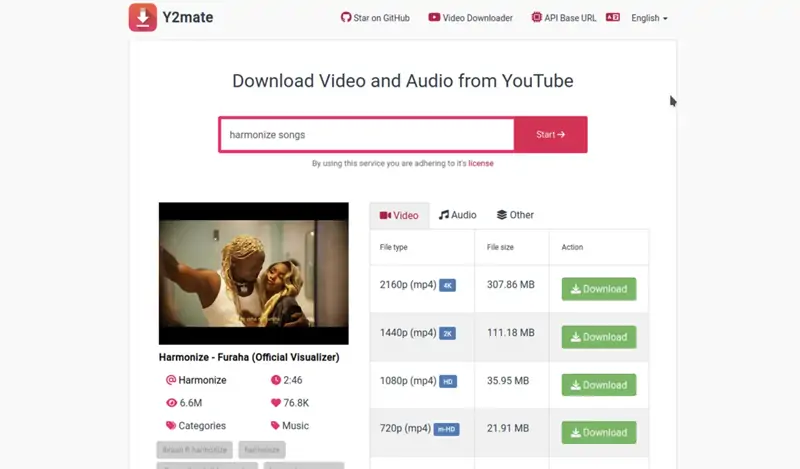Click the tag icon beside Categories
This screenshot has width=800, height=469.
pos(171,425)
